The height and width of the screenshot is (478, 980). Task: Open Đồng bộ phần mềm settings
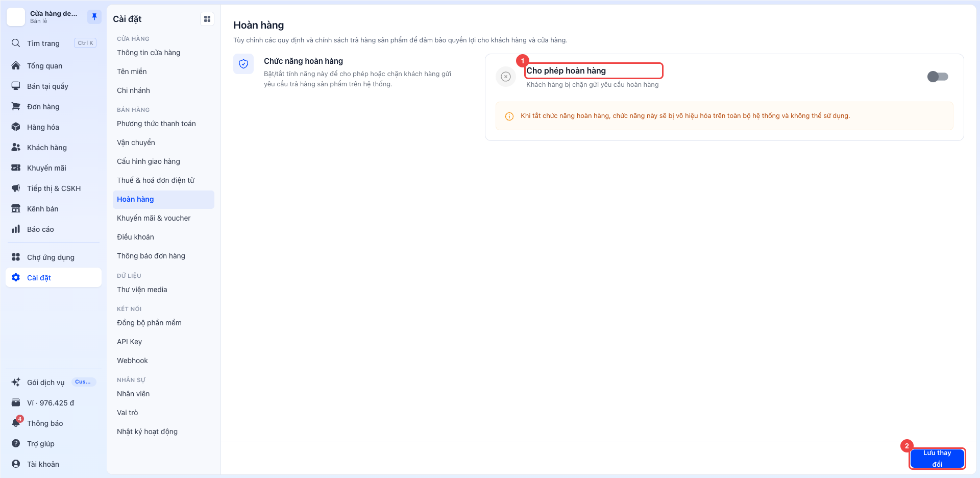point(163,323)
